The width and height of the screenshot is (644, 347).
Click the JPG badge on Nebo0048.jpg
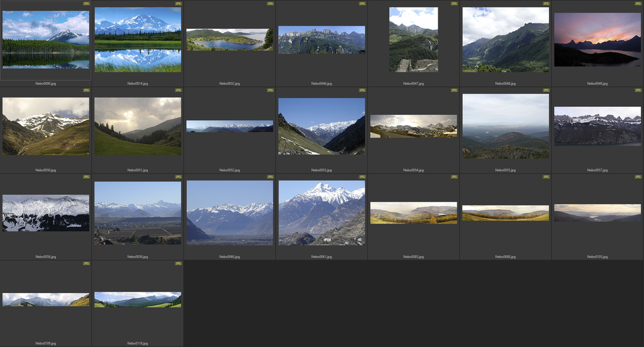[x=545, y=3]
